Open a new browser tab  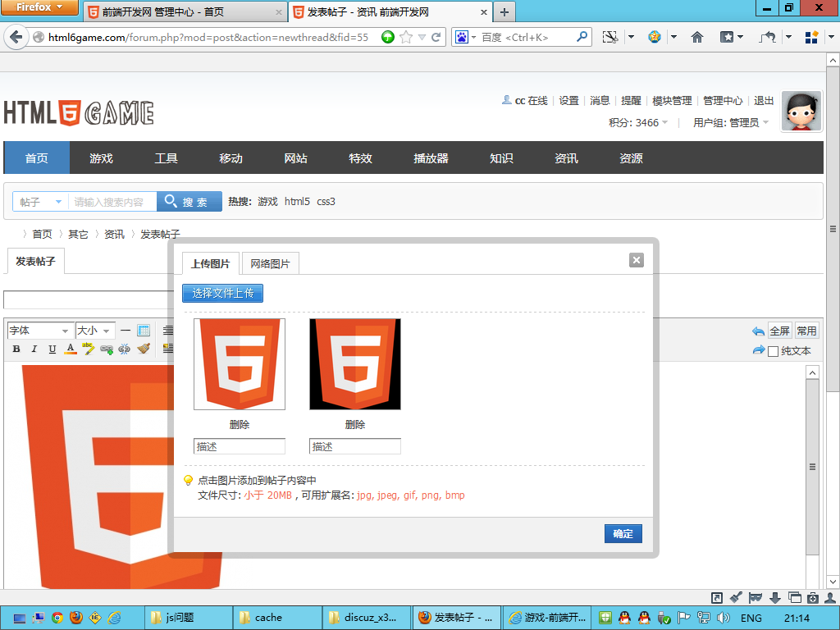(x=504, y=11)
